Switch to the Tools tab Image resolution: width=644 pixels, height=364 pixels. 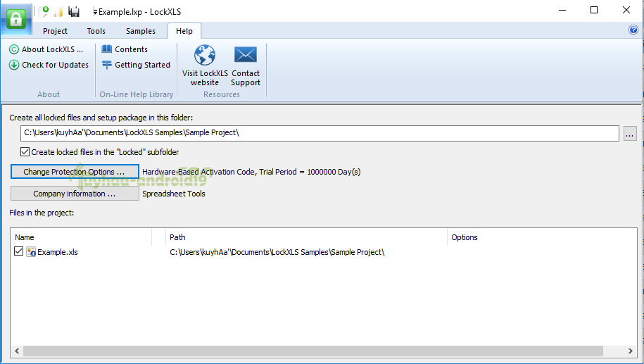(x=96, y=31)
